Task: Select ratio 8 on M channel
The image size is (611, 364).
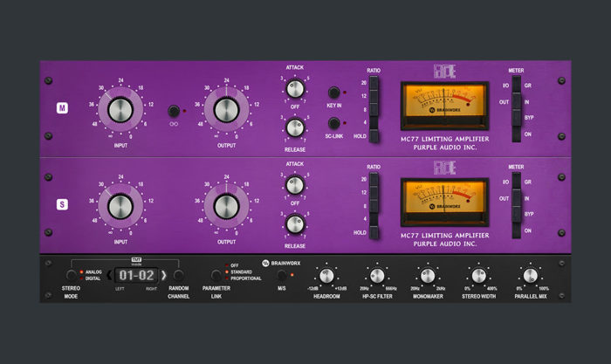Action: coord(374,109)
